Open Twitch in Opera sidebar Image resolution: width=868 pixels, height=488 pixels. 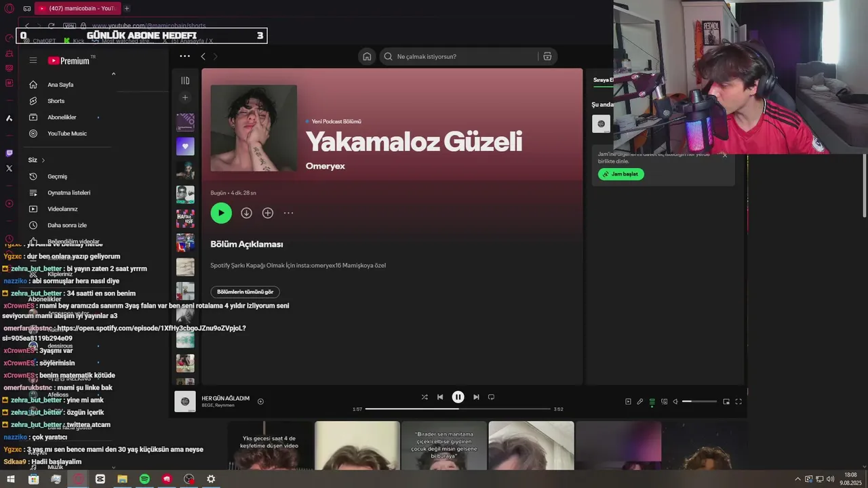pyautogui.click(x=9, y=153)
